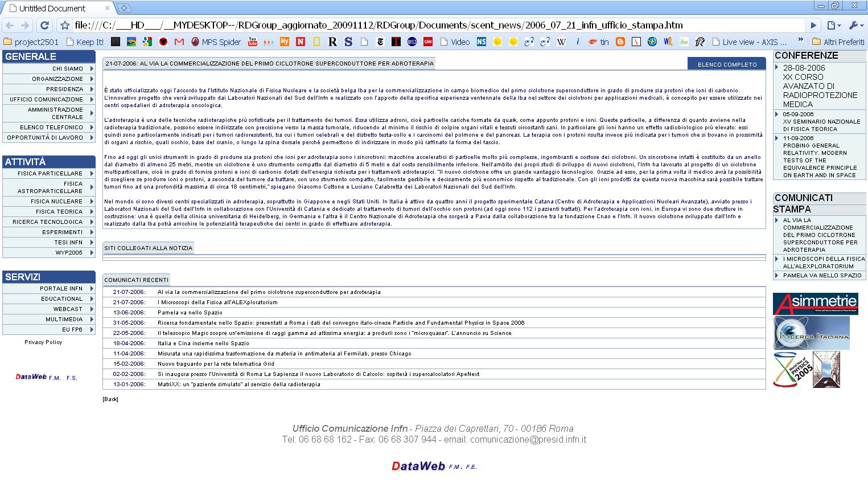This screenshot has height=495, width=868.
Task: Open the orange My bookmark icon
Action: coord(285,42)
